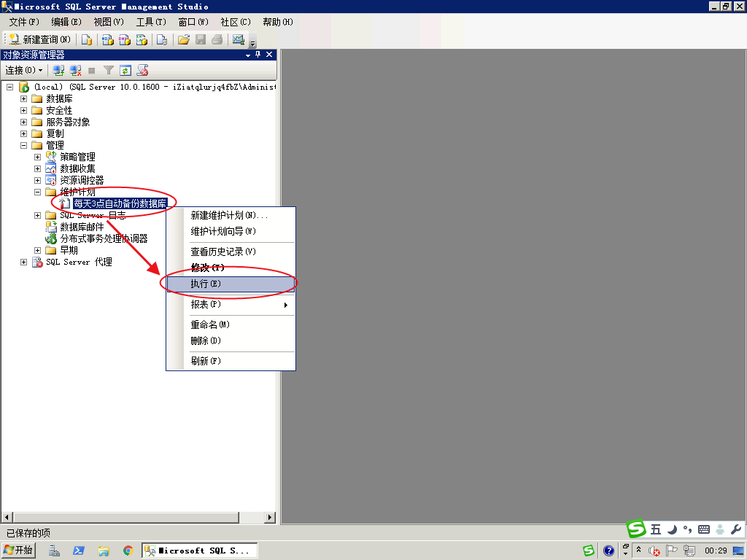Expand the 服务器对象 folder
This screenshot has height=560, width=747.
click(23, 122)
